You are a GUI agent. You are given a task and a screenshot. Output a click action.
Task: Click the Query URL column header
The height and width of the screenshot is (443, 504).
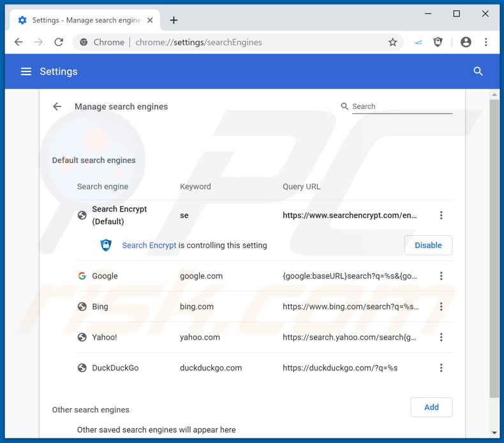pyautogui.click(x=302, y=187)
